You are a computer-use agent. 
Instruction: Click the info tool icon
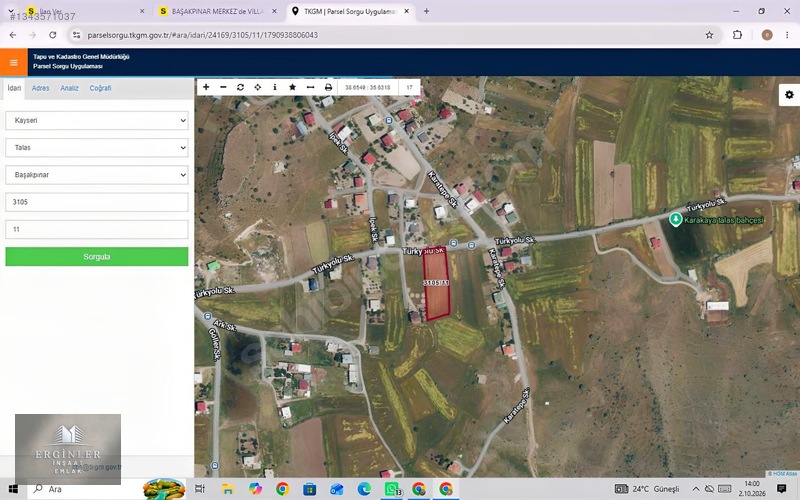(x=275, y=87)
